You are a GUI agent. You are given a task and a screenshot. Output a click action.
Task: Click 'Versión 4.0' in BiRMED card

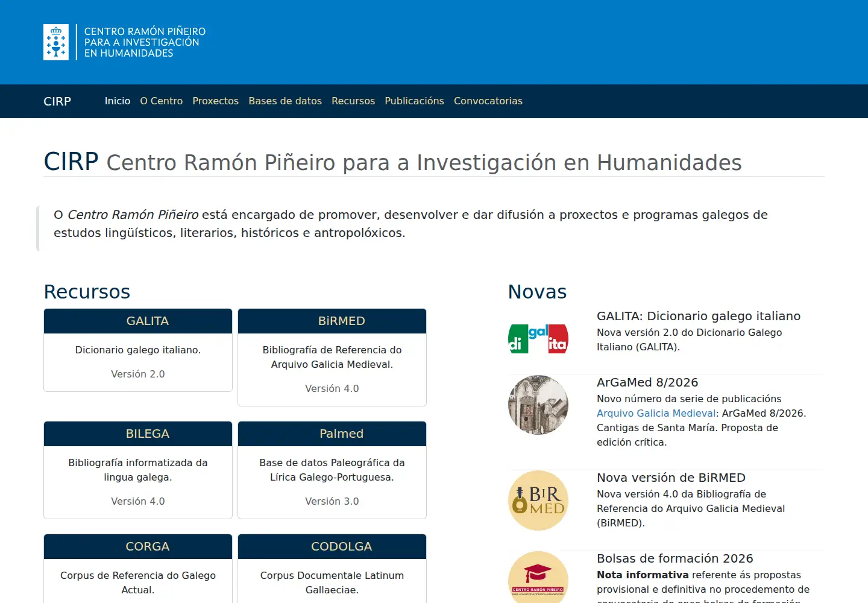[332, 388]
